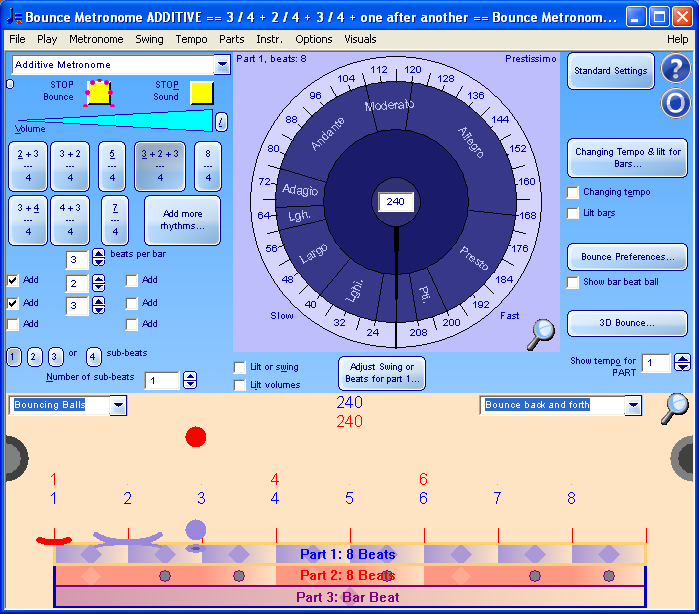Enable the Lilt bars checkbox
The image size is (699, 614).
pyautogui.click(x=573, y=213)
